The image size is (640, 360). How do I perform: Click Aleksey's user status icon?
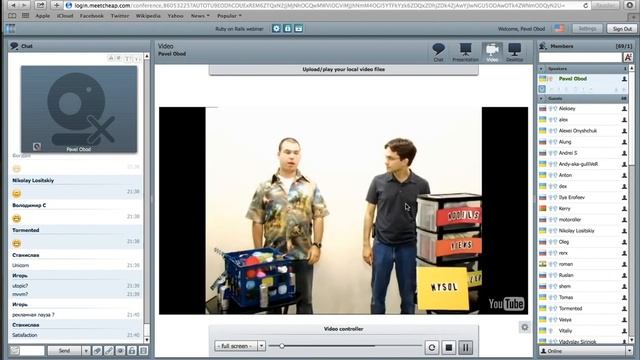[624, 109]
